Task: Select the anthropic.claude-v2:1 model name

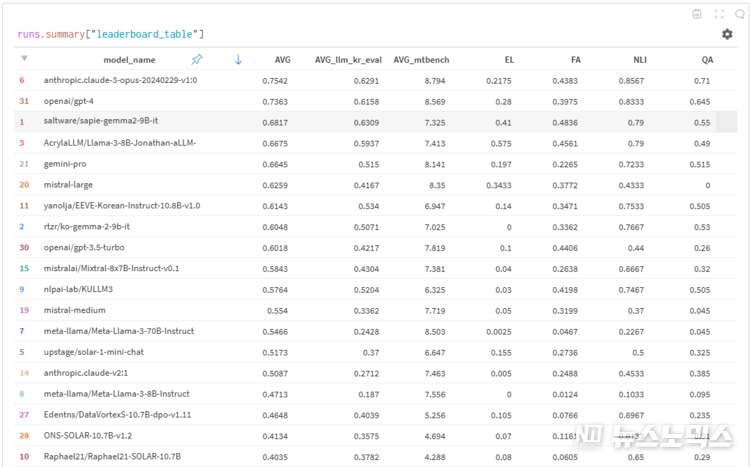Action: [86, 373]
